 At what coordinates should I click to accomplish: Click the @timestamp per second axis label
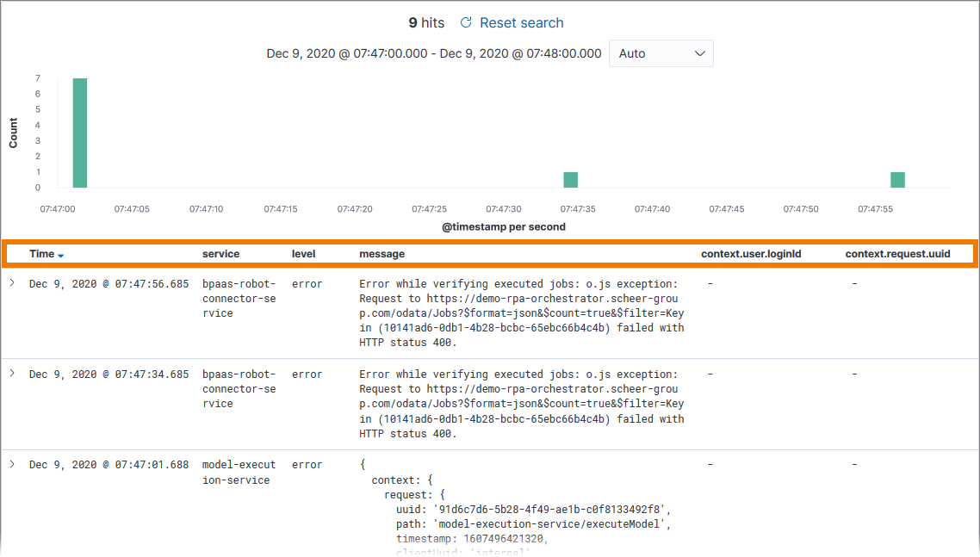tap(503, 226)
